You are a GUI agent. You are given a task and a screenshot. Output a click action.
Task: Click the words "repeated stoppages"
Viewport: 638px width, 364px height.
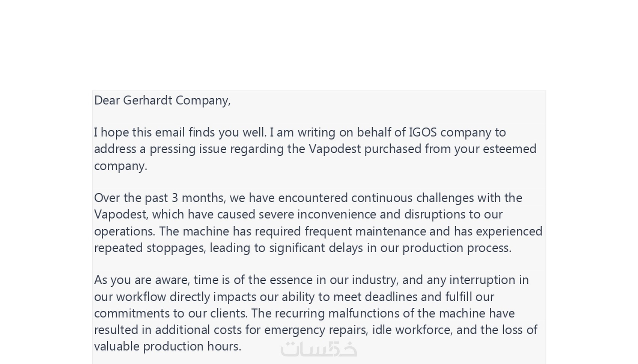(x=149, y=248)
